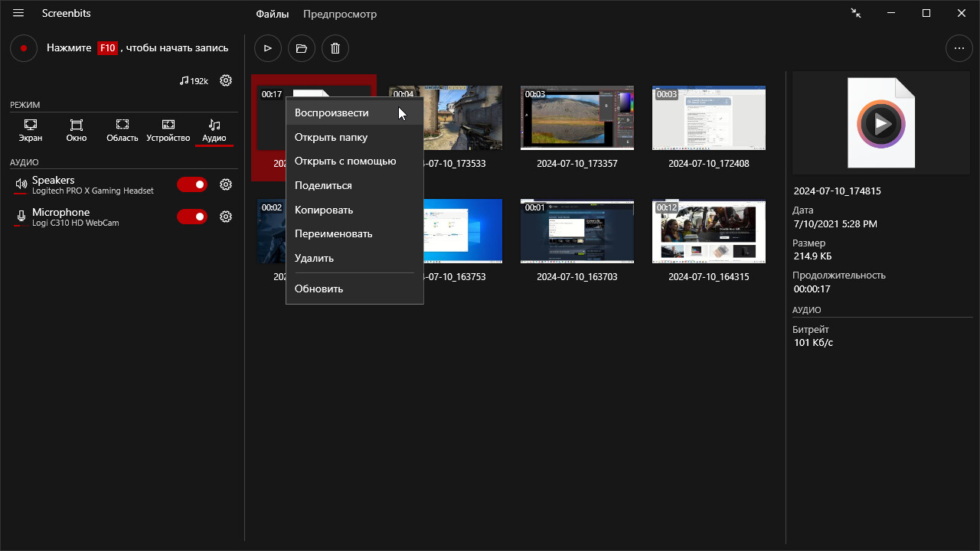Toggle the Microphone audio switch
Screen dimensions: 980x551
192,217
